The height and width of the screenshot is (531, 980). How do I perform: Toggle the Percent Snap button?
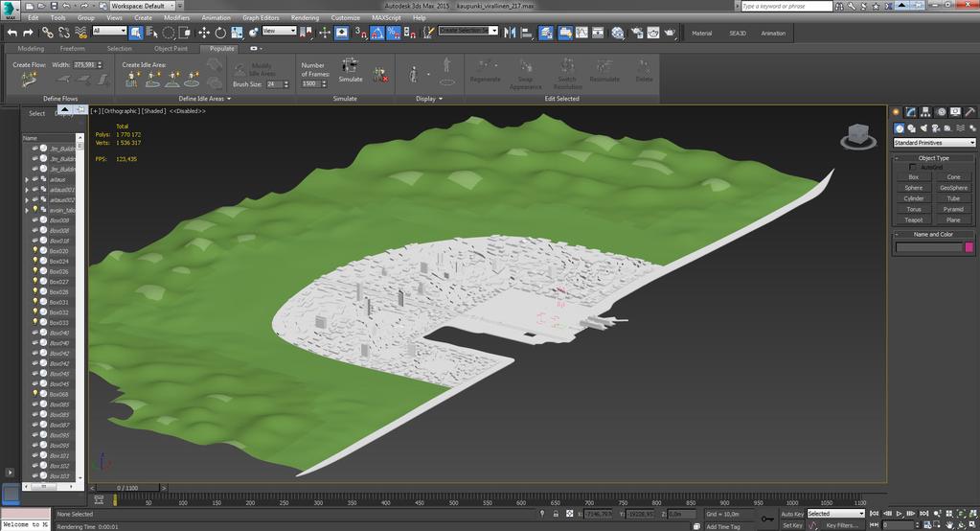pyautogui.click(x=393, y=33)
